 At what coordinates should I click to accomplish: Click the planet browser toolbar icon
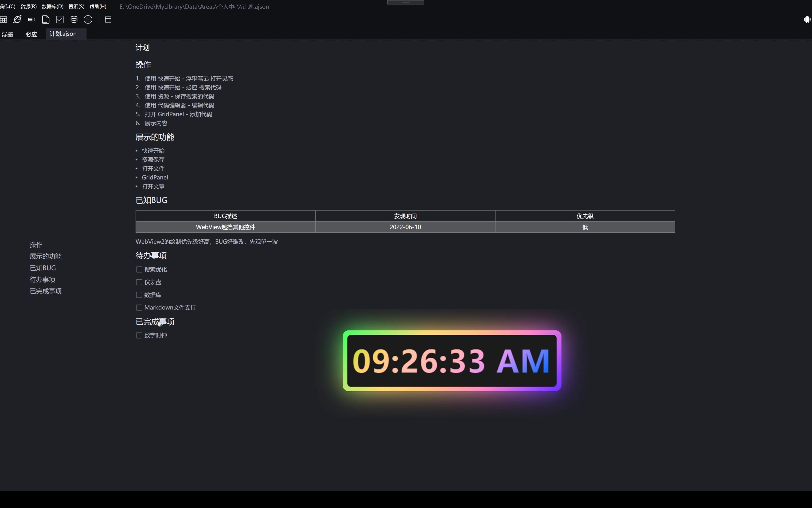coord(17,20)
